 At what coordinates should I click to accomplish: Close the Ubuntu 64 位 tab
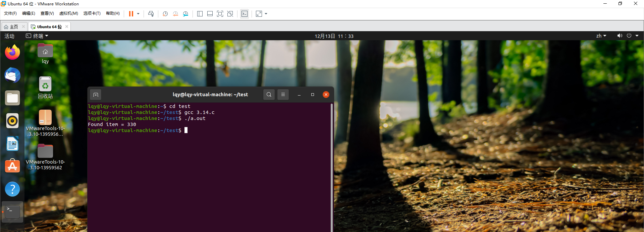coord(67,26)
